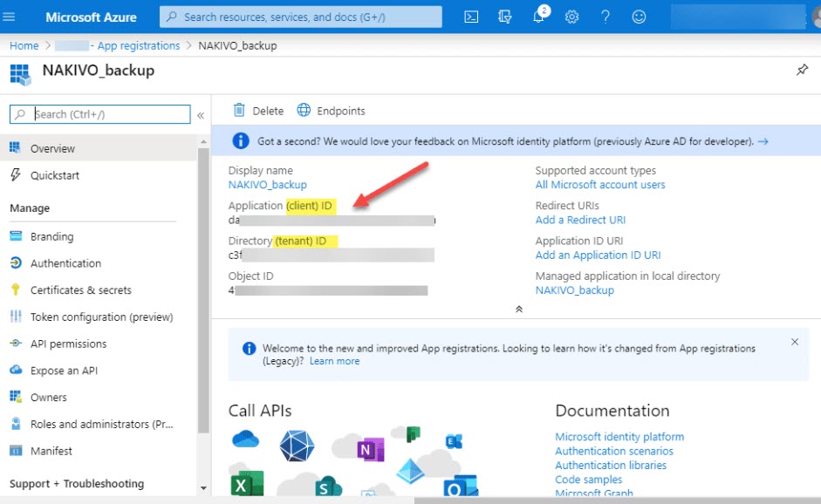Pin the NAKIVO_backup blade
Image resolution: width=821 pixels, height=504 pixels.
pos(802,71)
